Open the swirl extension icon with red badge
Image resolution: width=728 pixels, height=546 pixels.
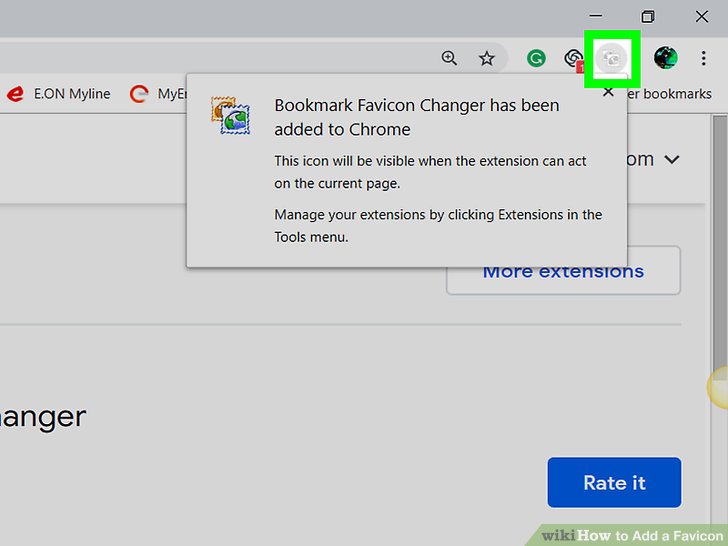point(574,59)
